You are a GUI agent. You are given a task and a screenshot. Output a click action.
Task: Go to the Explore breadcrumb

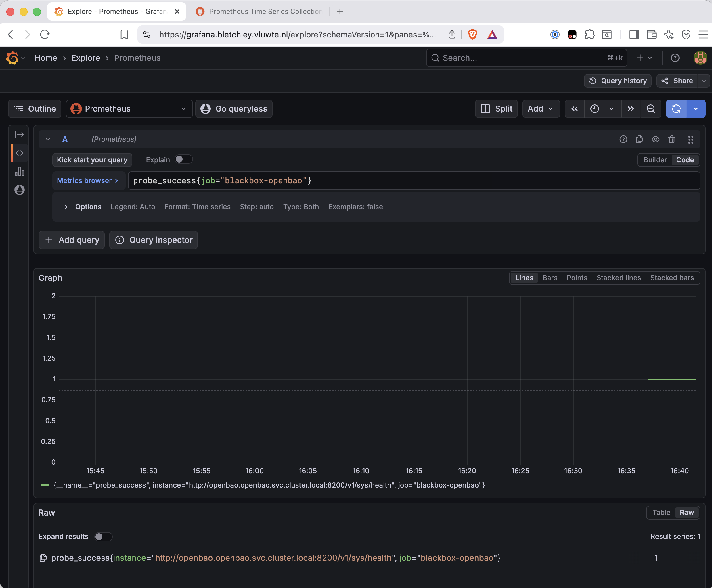point(86,58)
